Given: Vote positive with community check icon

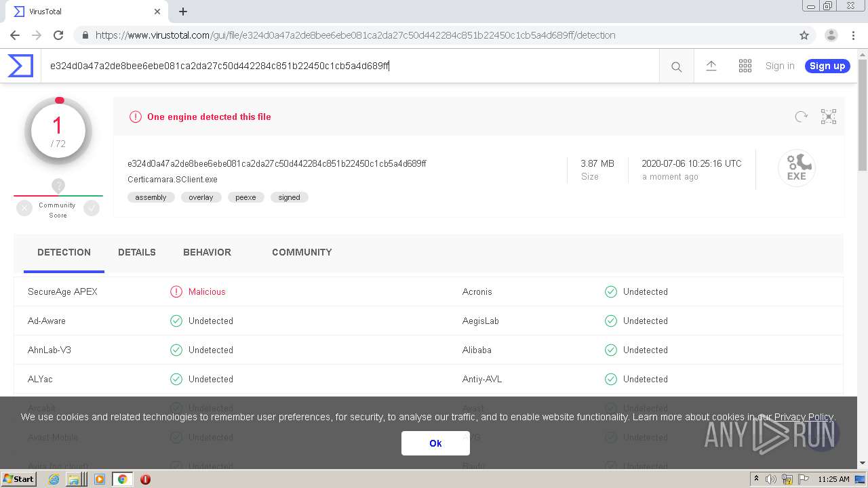Looking at the screenshot, I should (92, 208).
